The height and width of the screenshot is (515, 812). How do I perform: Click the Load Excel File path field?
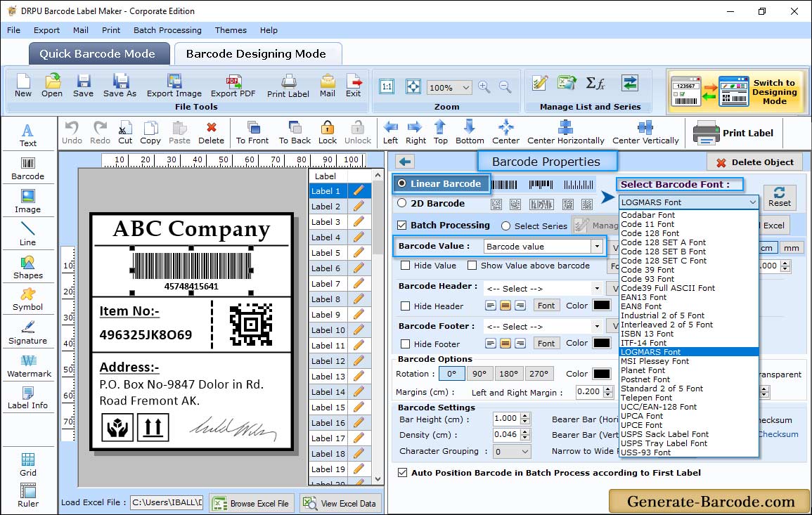[x=166, y=502]
